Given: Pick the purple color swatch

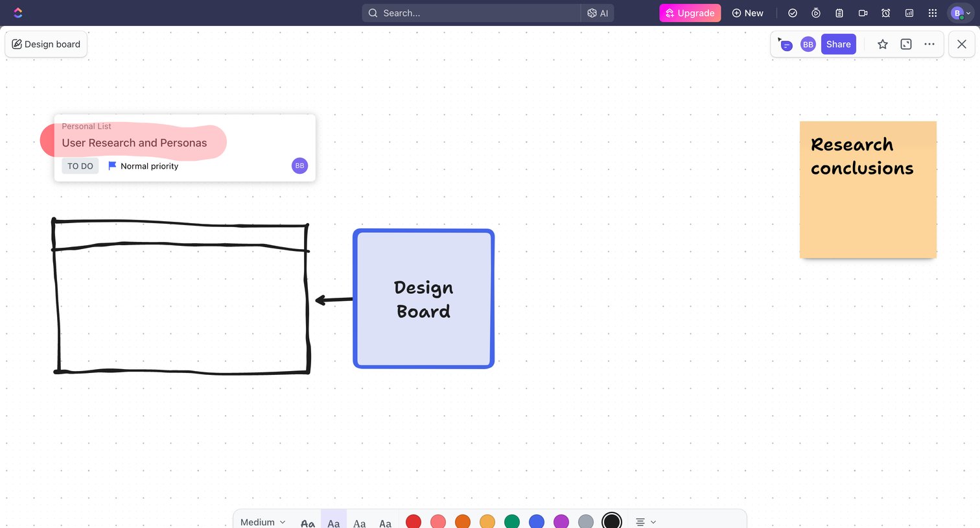Looking at the screenshot, I should tap(561, 522).
